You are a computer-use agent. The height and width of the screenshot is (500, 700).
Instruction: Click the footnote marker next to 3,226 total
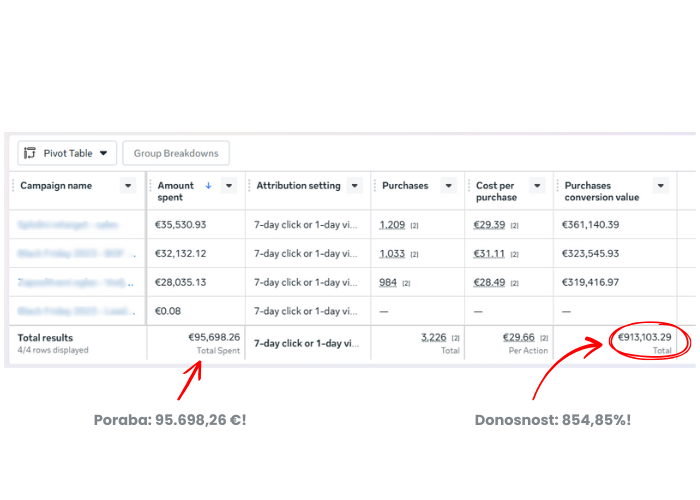[455, 338]
